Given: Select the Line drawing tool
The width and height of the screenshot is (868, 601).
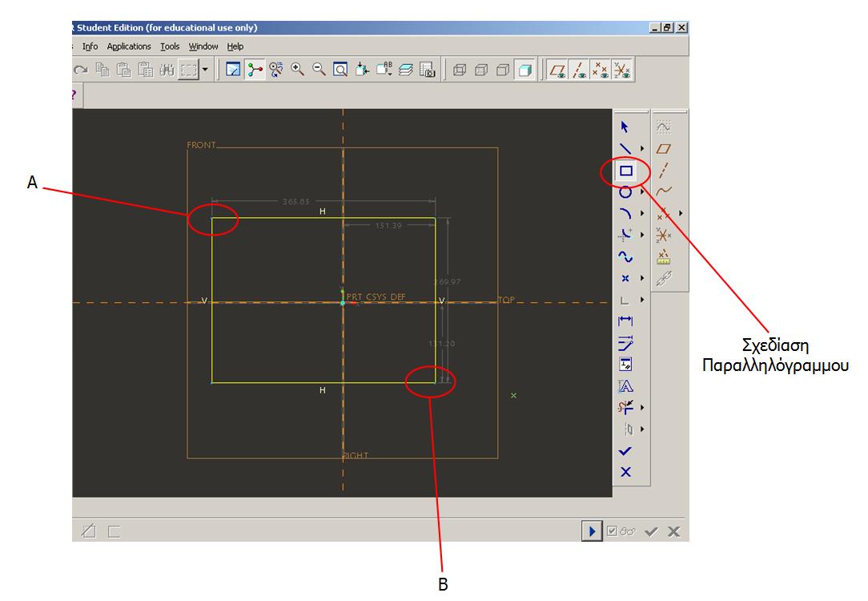Looking at the screenshot, I should click(x=625, y=148).
